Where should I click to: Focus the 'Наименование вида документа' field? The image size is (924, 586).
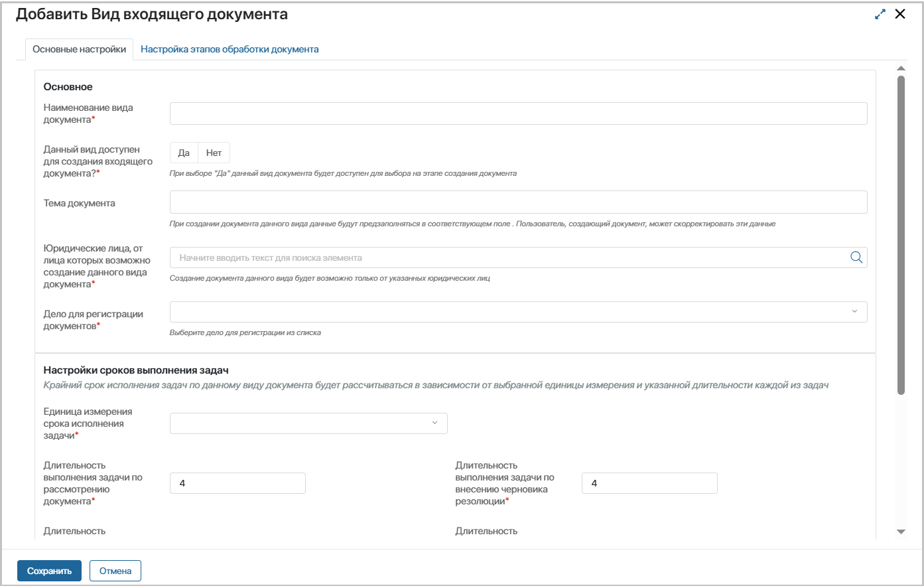(x=518, y=113)
